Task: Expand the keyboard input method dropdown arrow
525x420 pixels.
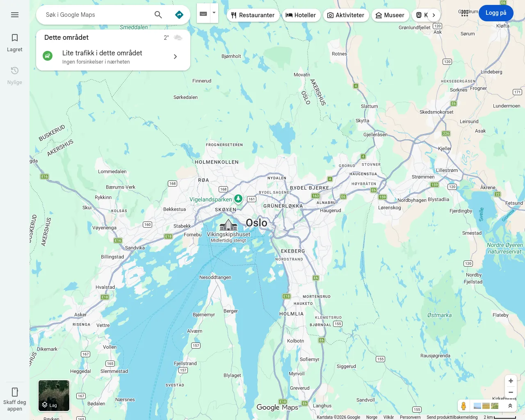Action: tap(214, 13)
